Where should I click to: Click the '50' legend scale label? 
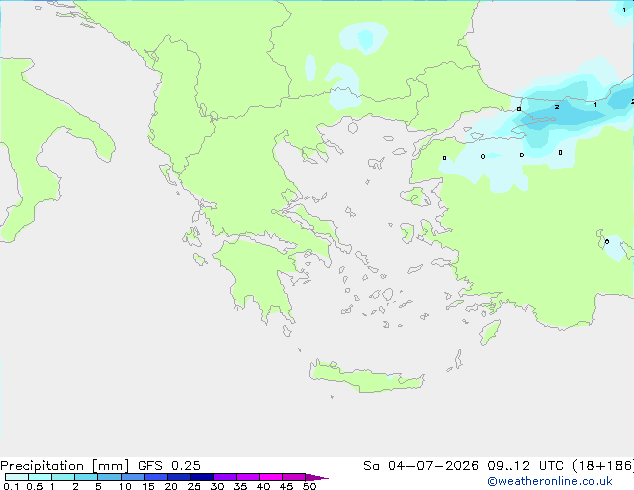tap(309, 486)
